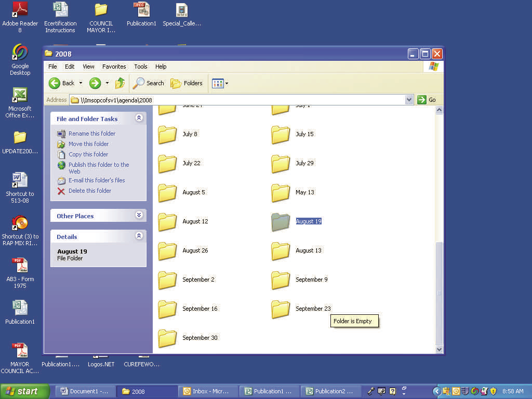Select the August 5 folder
This screenshot has height=399, width=532.
[x=182, y=193]
